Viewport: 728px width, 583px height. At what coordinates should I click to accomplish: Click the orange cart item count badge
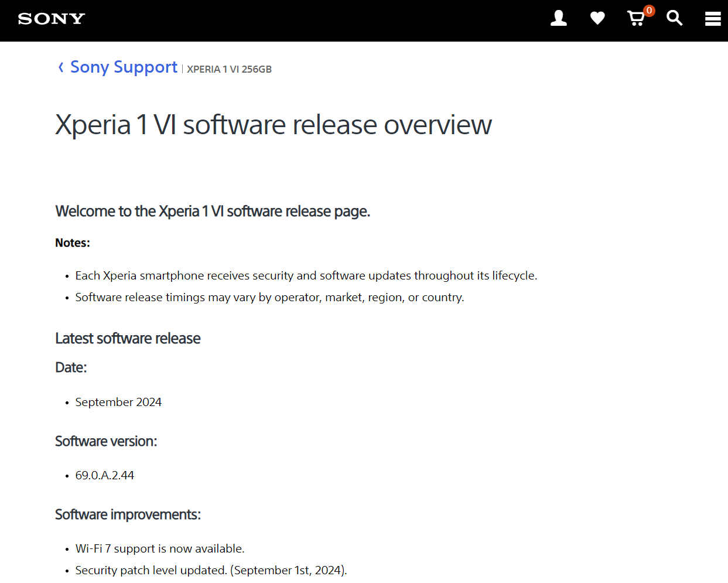[649, 11]
